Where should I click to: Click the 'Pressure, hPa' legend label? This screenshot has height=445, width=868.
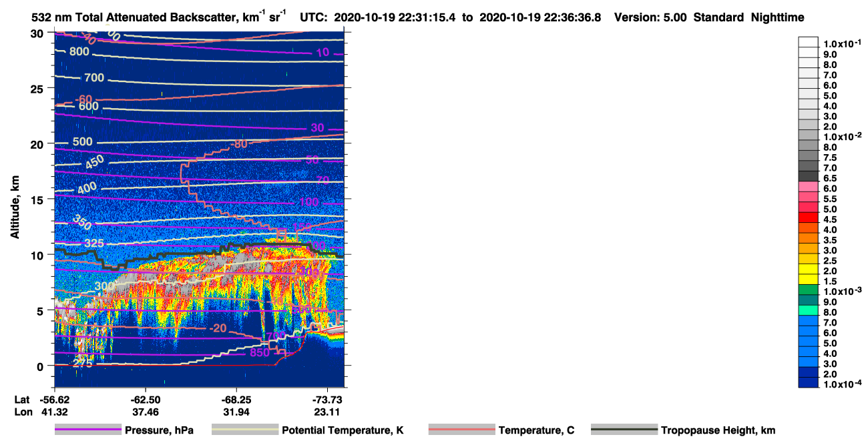click(158, 430)
